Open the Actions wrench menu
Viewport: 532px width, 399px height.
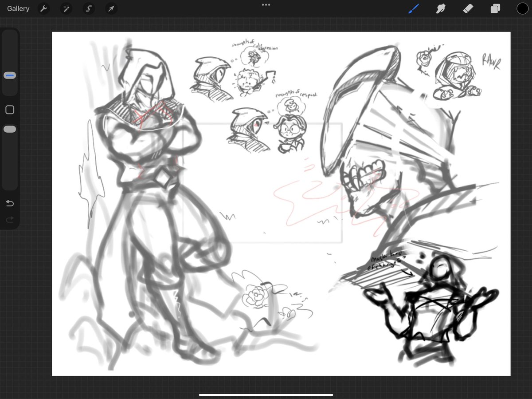click(x=43, y=8)
